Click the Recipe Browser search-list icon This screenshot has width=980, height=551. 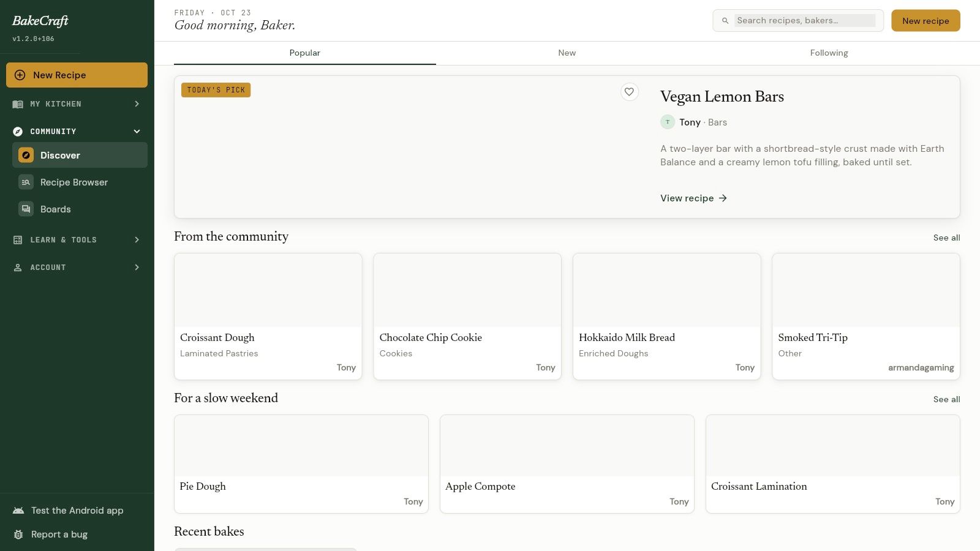(26, 182)
